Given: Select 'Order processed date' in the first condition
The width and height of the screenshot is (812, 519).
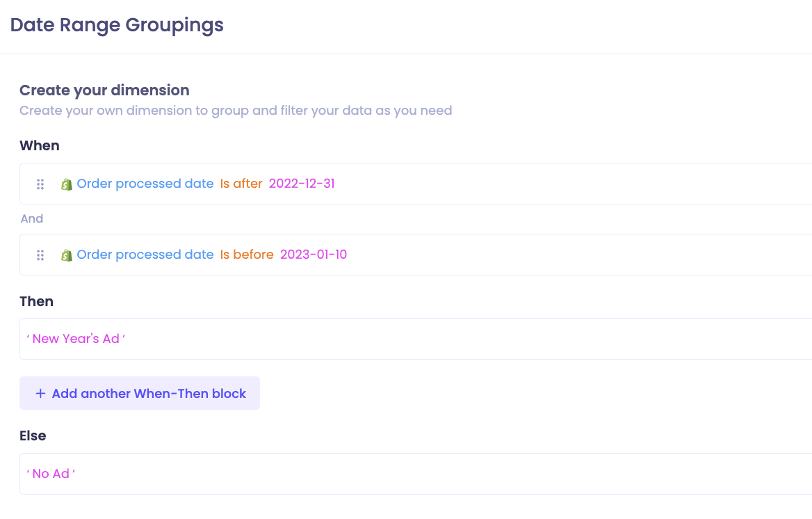Looking at the screenshot, I should tap(145, 184).
